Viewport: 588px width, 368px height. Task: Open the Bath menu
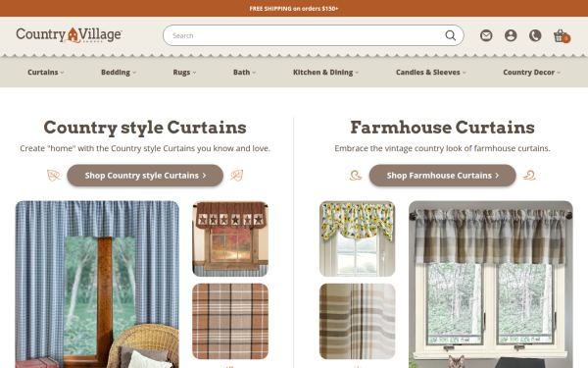(244, 72)
